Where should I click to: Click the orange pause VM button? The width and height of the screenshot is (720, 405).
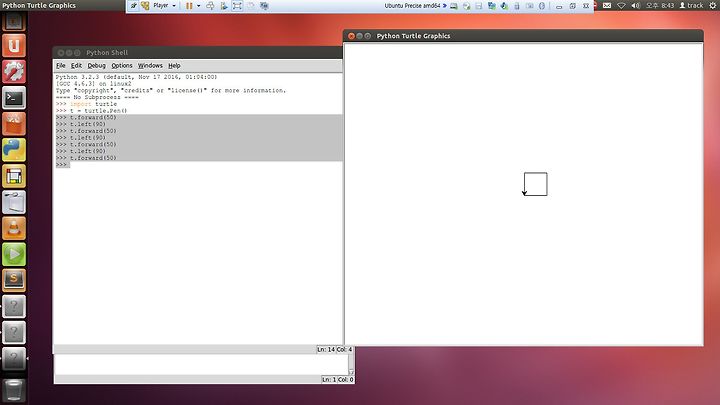(x=189, y=6)
